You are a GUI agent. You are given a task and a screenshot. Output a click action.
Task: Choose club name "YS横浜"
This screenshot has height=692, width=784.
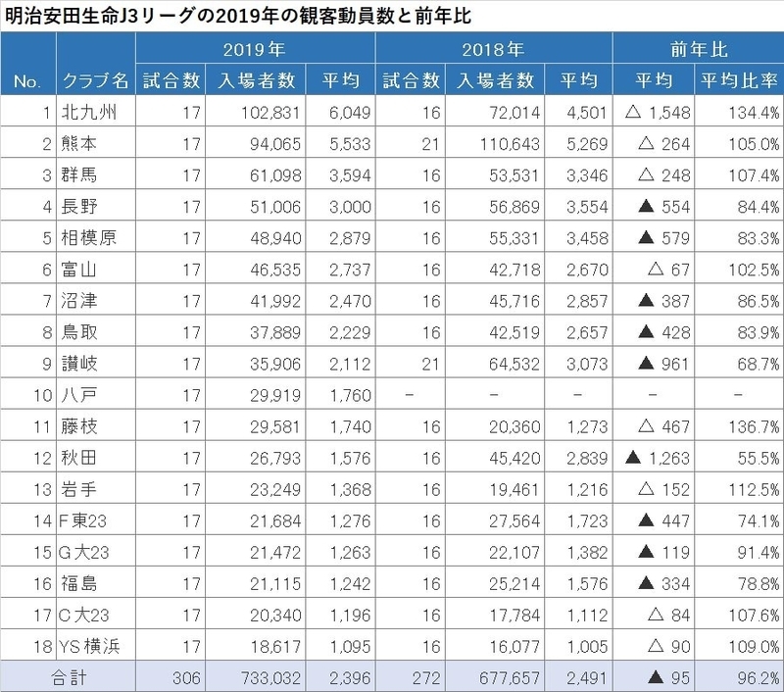(x=89, y=647)
